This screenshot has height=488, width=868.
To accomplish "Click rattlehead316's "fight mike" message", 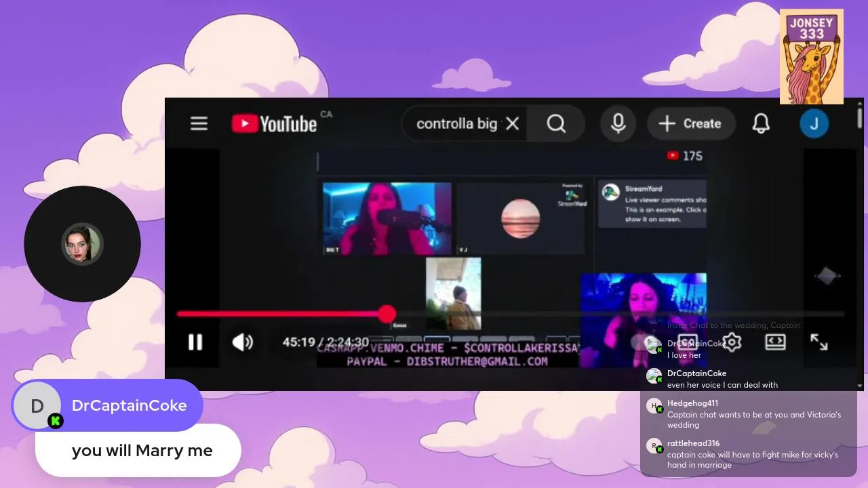I will 753,460.
